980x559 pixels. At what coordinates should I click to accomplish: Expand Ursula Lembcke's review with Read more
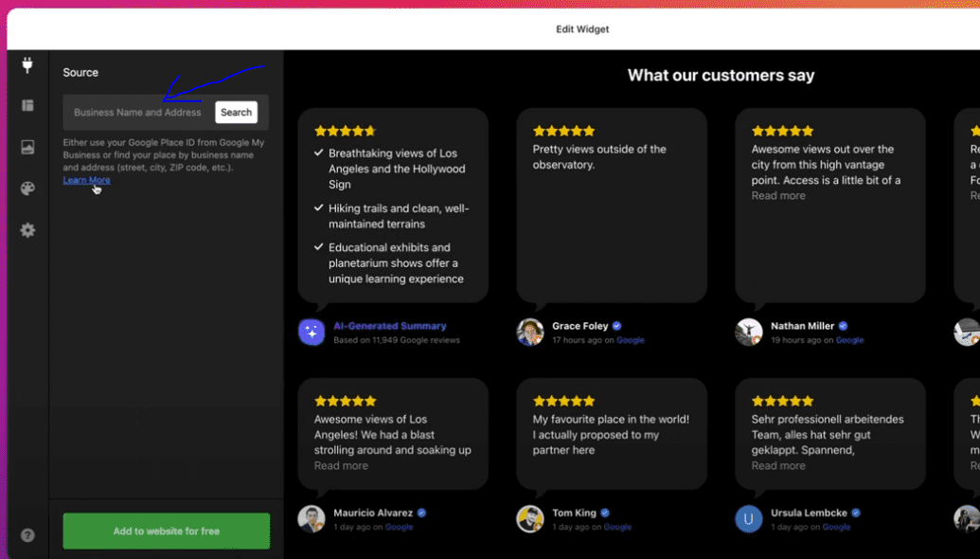[778, 465]
